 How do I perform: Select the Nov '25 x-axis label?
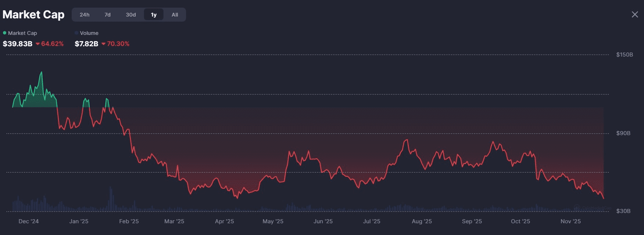coord(570,221)
